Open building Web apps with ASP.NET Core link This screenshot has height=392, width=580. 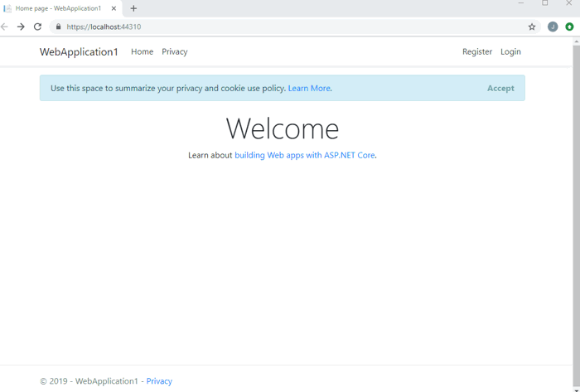[x=304, y=155]
